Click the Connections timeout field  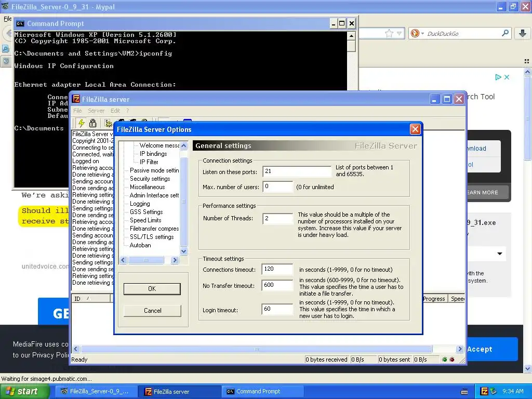277,269
